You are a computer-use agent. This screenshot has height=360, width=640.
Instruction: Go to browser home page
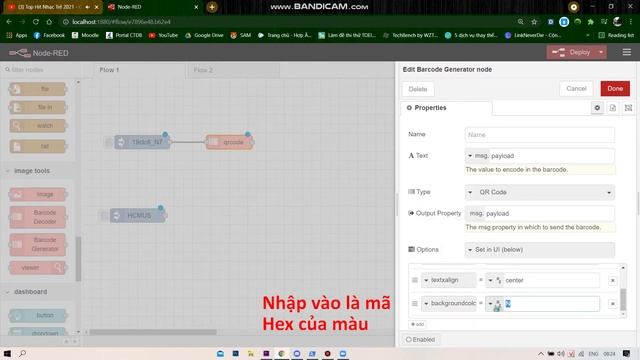pyautogui.click(x=49, y=22)
